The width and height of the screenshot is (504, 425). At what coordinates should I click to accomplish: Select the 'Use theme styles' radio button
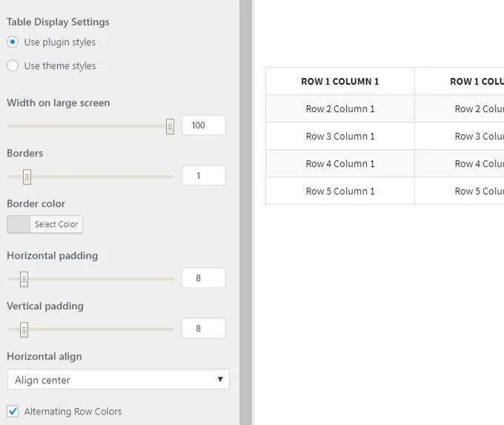pos(13,66)
